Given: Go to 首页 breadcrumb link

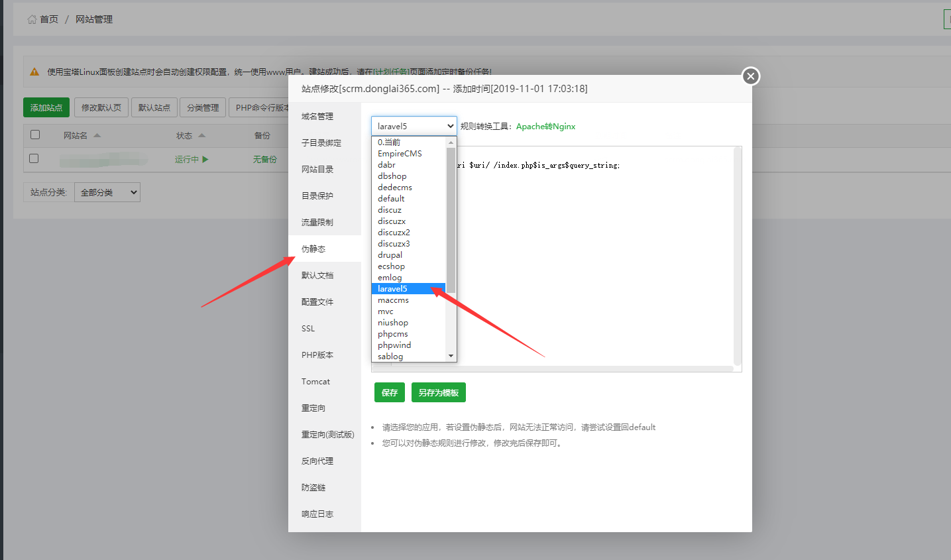Looking at the screenshot, I should (49, 19).
